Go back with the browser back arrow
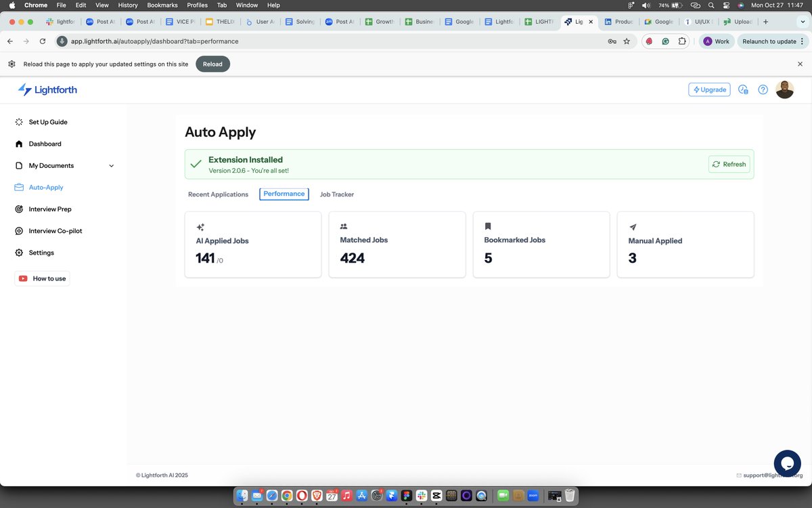 [10, 41]
